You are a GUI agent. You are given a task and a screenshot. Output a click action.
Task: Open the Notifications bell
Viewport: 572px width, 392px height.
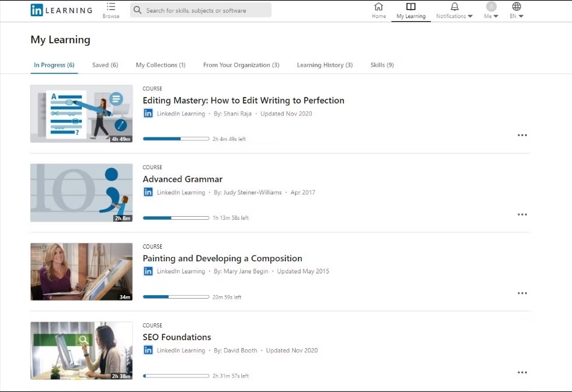pyautogui.click(x=455, y=7)
